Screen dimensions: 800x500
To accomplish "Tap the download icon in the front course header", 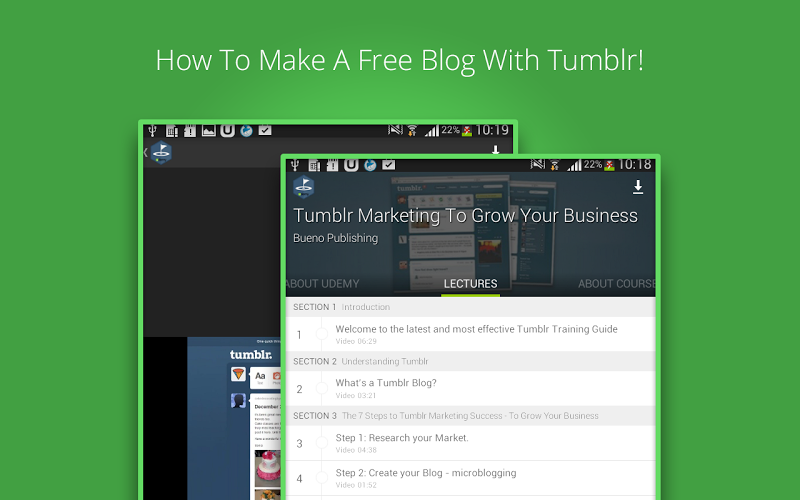I will (x=638, y=187).
